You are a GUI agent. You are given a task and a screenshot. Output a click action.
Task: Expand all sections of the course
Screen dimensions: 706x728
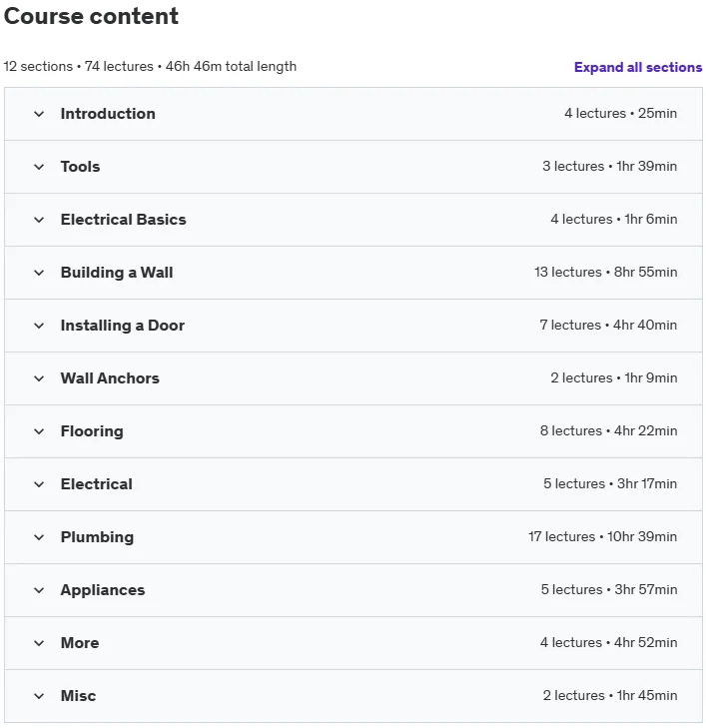coord(638,67)
